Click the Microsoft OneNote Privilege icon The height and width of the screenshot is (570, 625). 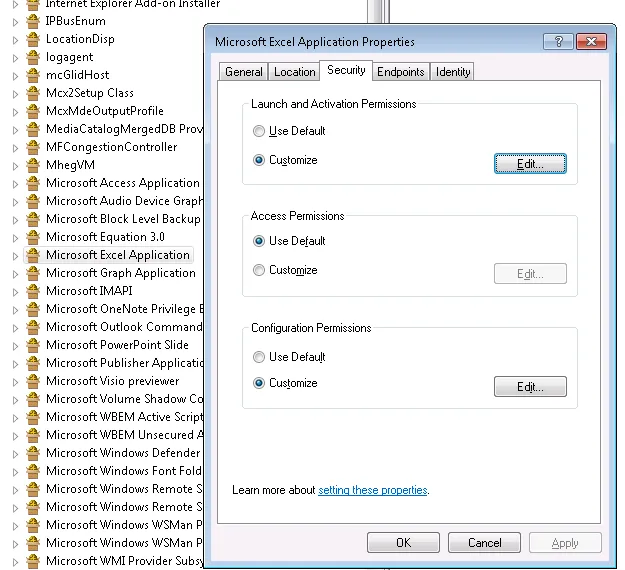33,309
